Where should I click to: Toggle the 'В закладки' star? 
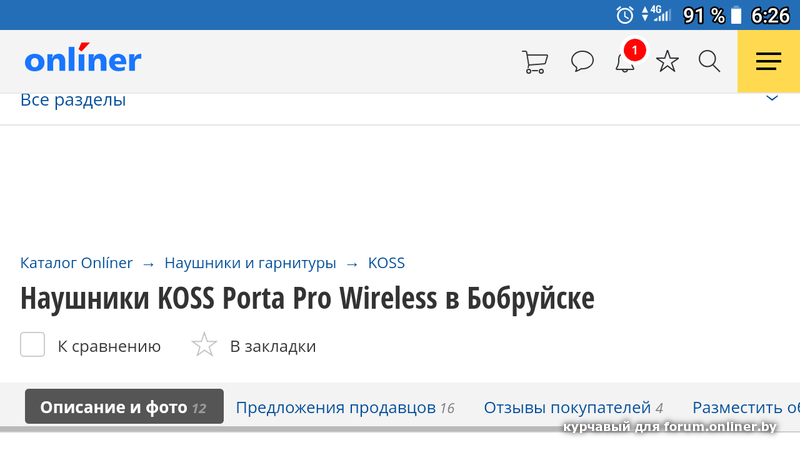(x=204, y=346)
